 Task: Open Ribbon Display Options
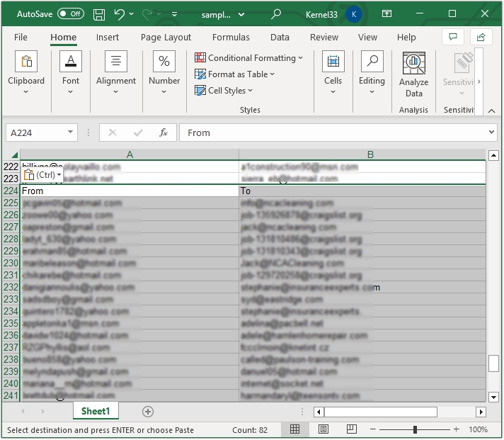tap(386, 13)
